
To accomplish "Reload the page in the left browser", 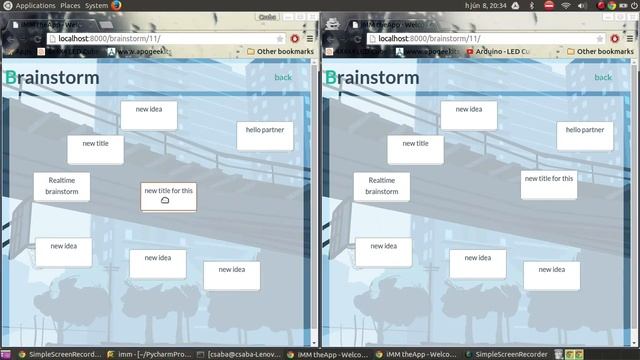I will point(38,39).
